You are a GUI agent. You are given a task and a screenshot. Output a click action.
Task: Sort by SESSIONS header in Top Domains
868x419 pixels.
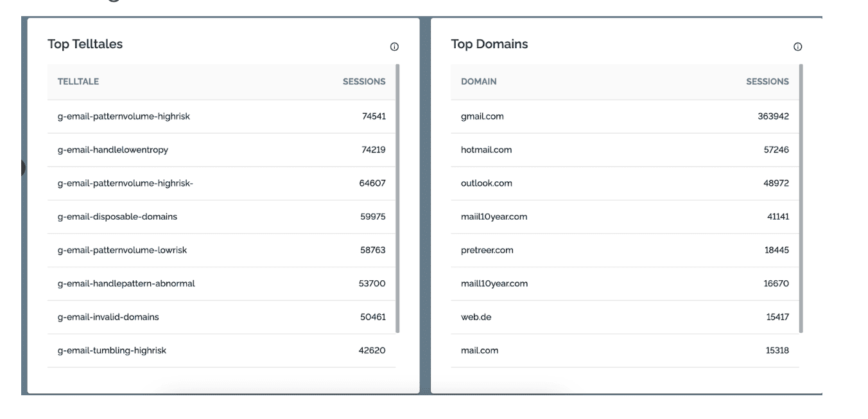click(767, 82)
